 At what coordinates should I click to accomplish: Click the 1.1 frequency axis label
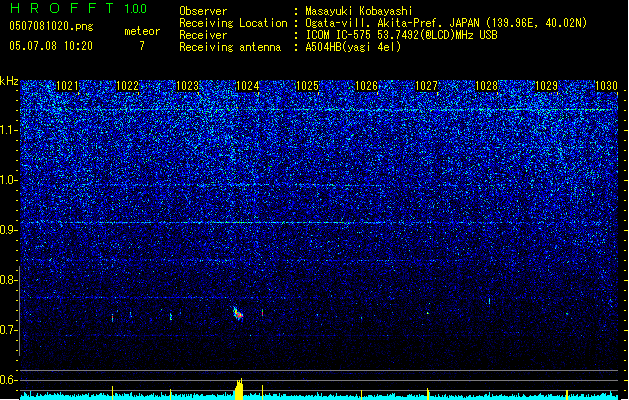9,130
